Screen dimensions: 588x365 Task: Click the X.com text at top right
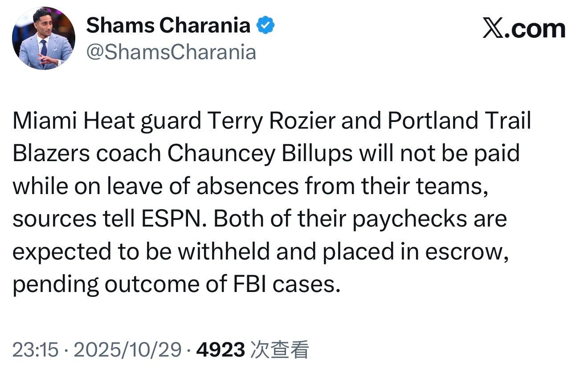coord(524,29)
